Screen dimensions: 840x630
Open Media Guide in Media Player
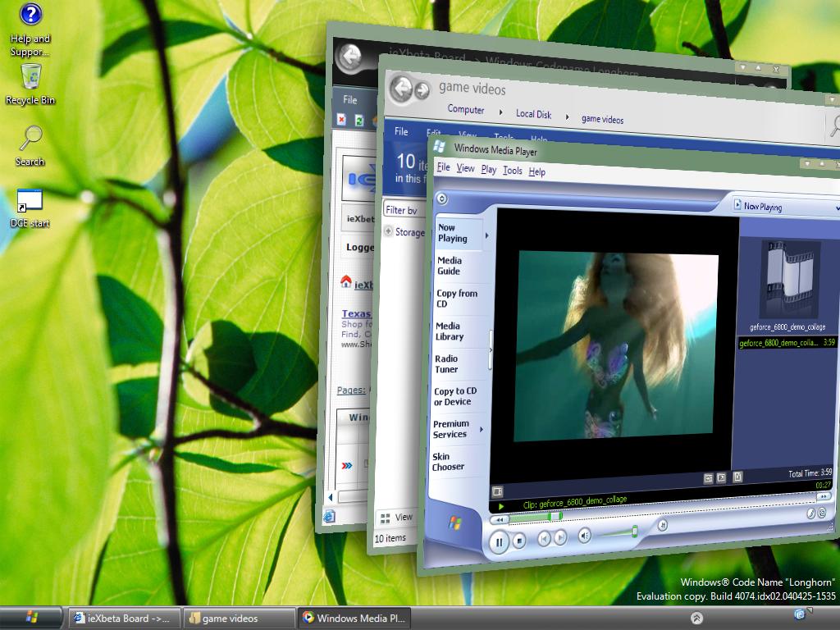click(x=450, y=266)
